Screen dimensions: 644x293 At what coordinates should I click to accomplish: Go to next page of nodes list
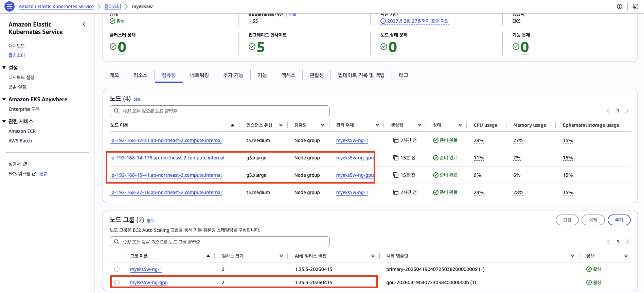click(x=627, y=111)
